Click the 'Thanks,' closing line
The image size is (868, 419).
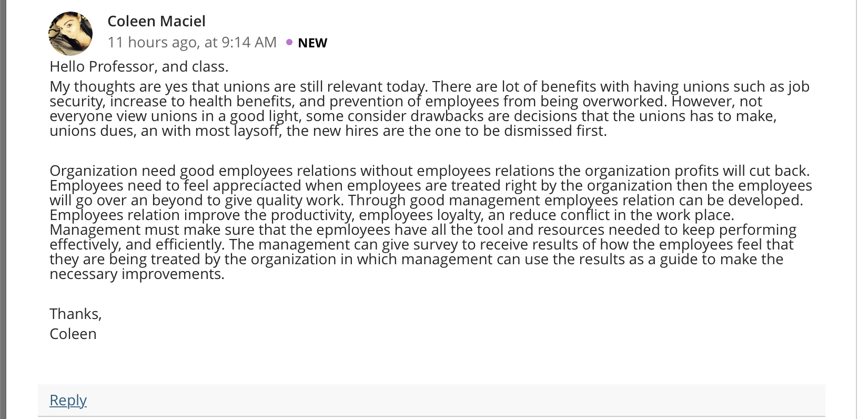pyautogui.click(x=76, y=314)
